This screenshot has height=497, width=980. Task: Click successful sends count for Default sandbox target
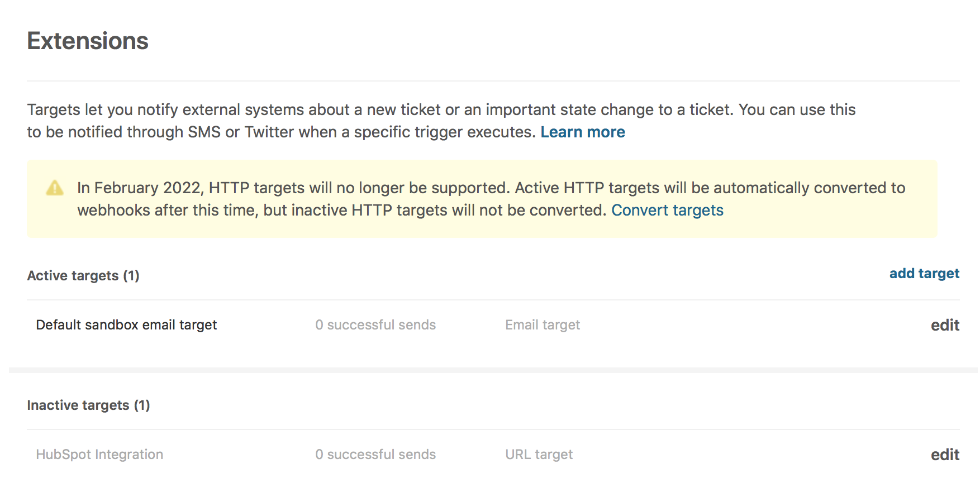click(375, 325)
